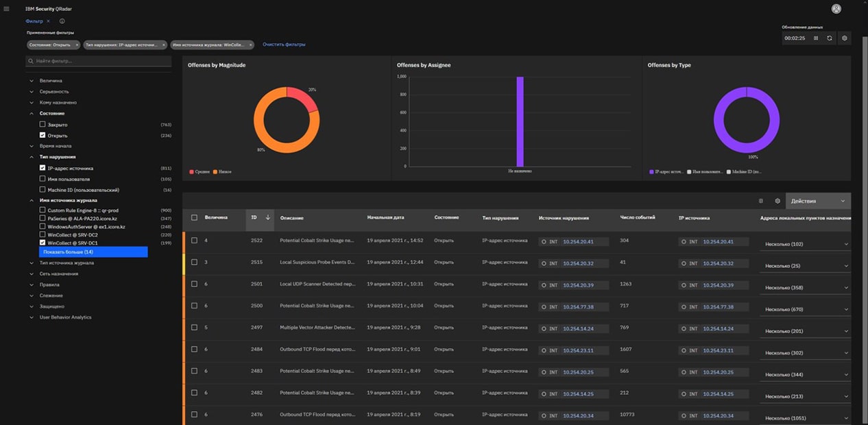The image size is (868, 425).
Task: Check the 'Закрыто' state checkbox
Action: (x=43, y=125)
